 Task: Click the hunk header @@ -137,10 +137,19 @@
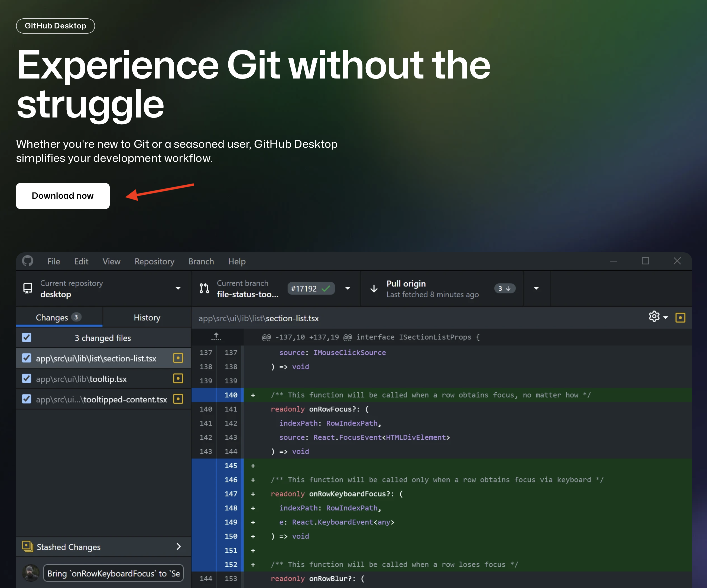click(371, 337)
